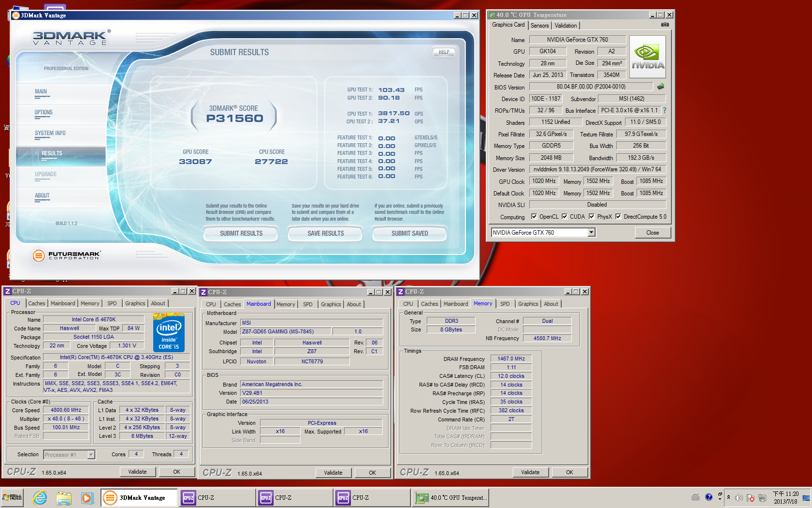Click OK in the middle CPU-Z window

click(x=372, y=473)
